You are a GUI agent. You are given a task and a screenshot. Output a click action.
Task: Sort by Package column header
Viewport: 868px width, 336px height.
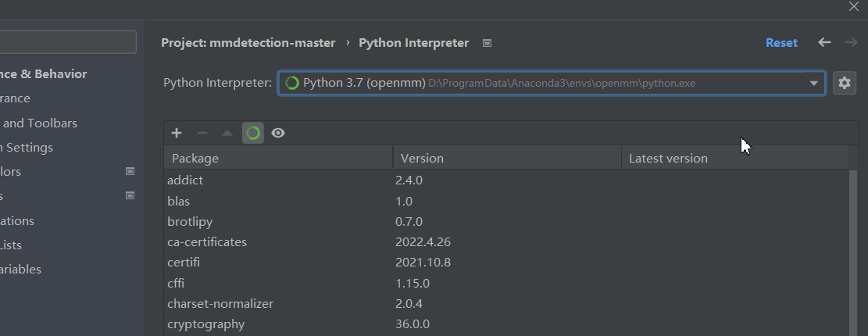[277, 158]
